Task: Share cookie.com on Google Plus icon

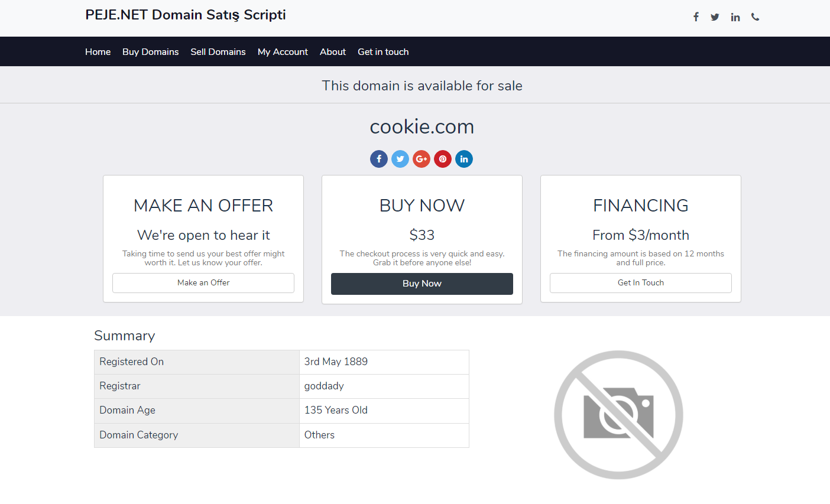Action: tap(422, 159)
